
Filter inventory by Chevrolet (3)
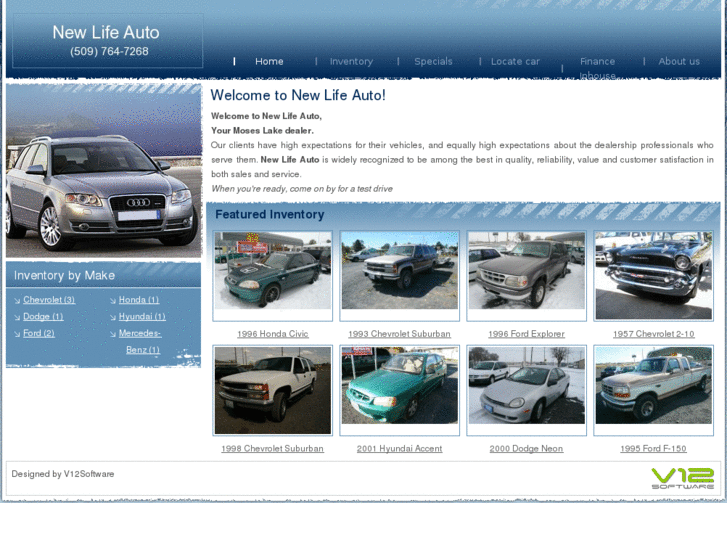point(49,300)
